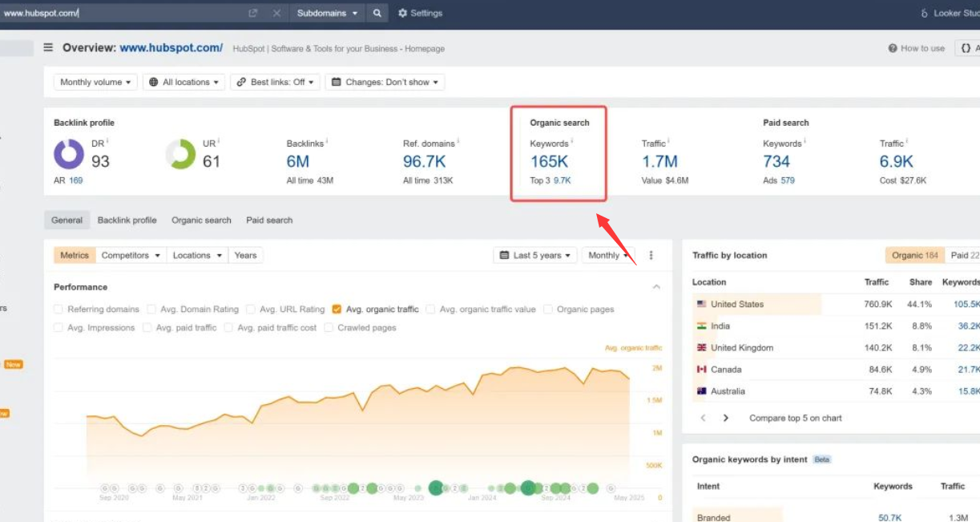Click the search magnifier button
Image resolution: width=980 pixels, height=522 pixels.
click(x=377, y=13)
